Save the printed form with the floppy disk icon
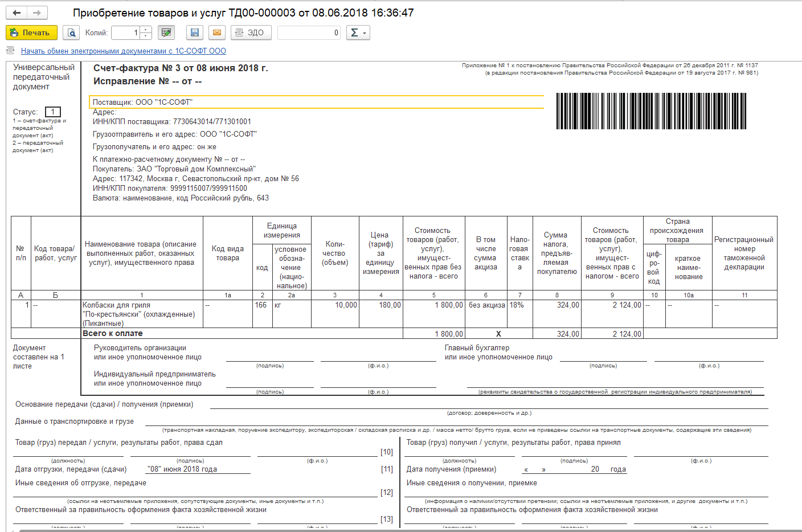 [195, 32]
